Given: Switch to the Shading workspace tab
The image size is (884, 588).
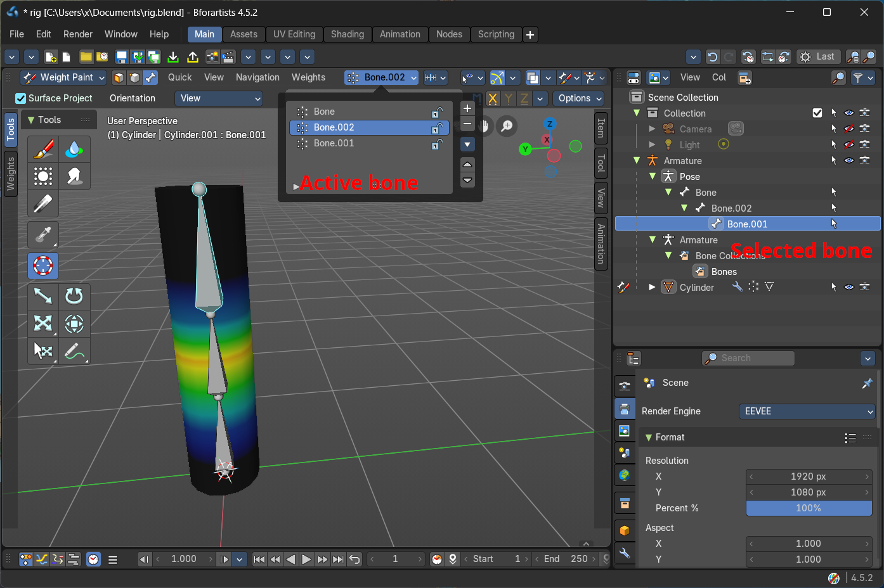Looking at the screenshot, I should point(348,34).
